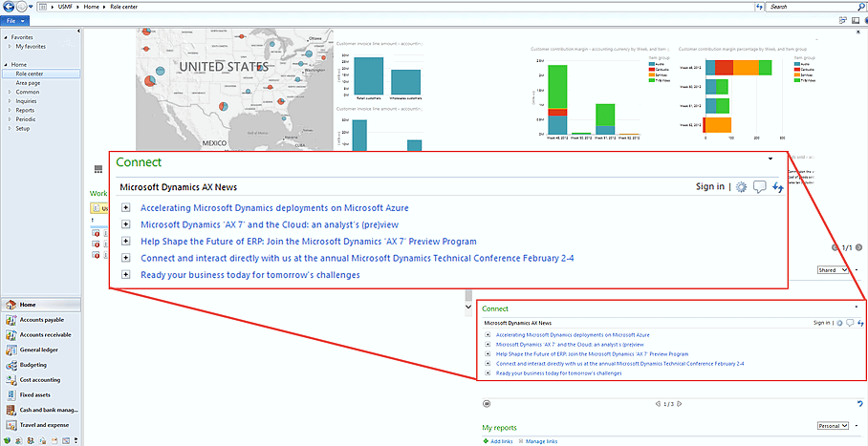Open Area page in the navigation tree

click(28, 83)
